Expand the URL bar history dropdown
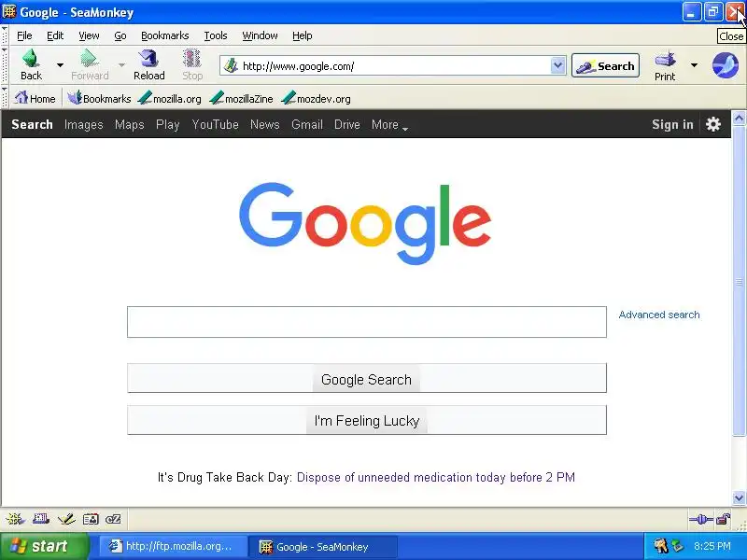Viewport: 747px width, 560px height. coord(557,65)
